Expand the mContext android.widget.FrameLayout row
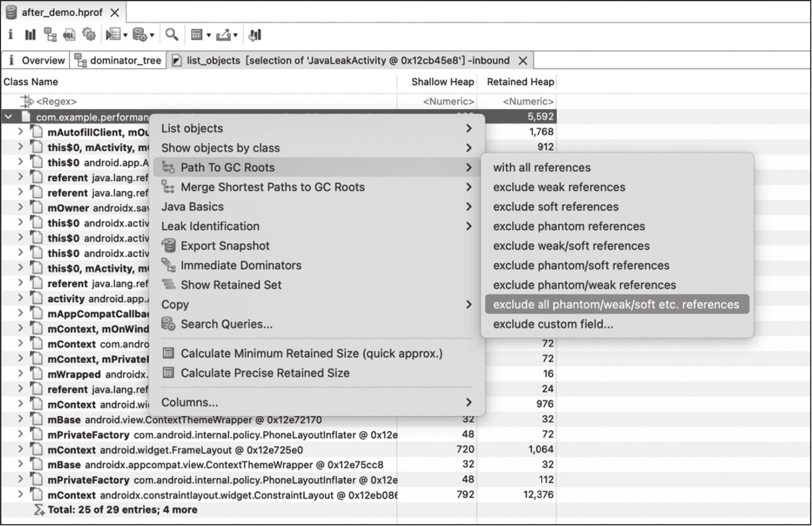This screenshot has height=526, width=812. click(20, 449)
